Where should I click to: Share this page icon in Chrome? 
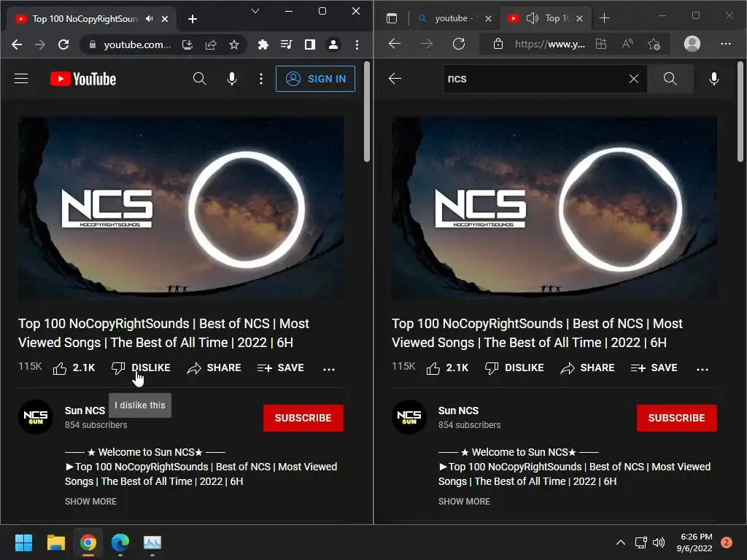[211, 44]
